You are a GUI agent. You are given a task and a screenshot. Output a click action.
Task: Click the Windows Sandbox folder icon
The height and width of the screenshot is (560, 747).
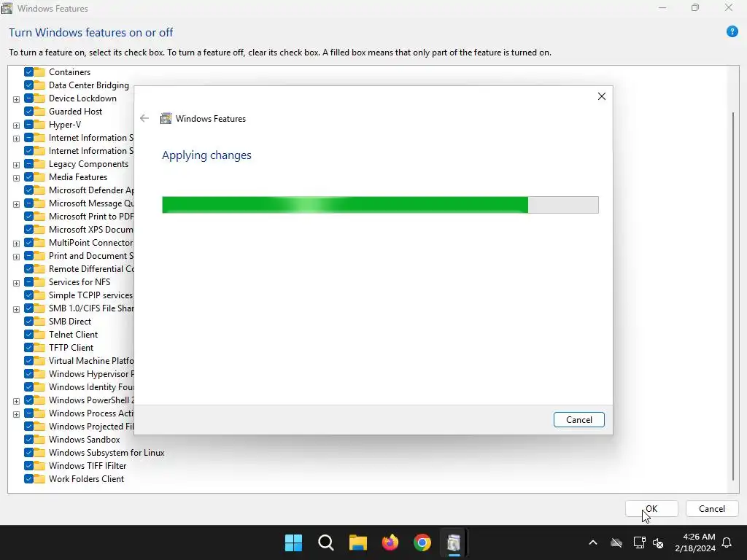39,440
